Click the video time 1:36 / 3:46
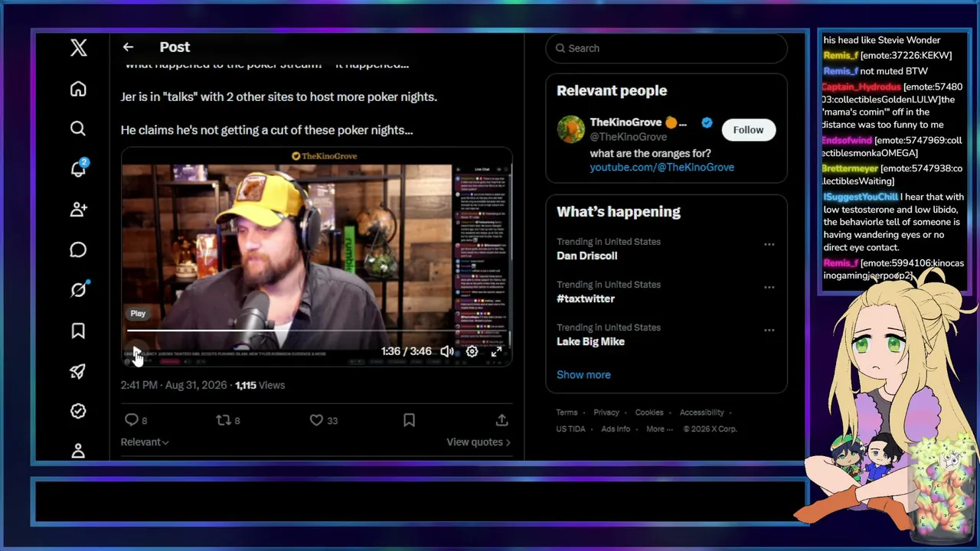Screen dimensions: 980x551 pyautogui.click(x=407, y=351)
